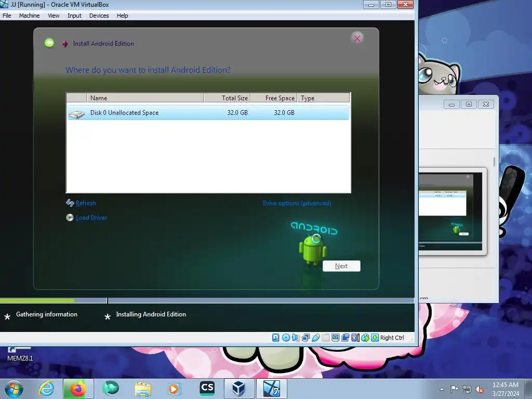Open the Windows 7 logo taskbar item
Screen dimensions: 532x399
click(x=272, y=389)
